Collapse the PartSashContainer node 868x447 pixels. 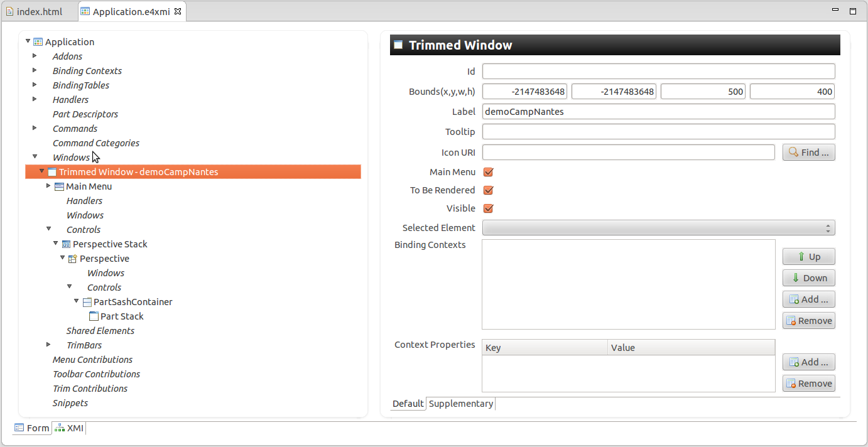pos(77,301)
